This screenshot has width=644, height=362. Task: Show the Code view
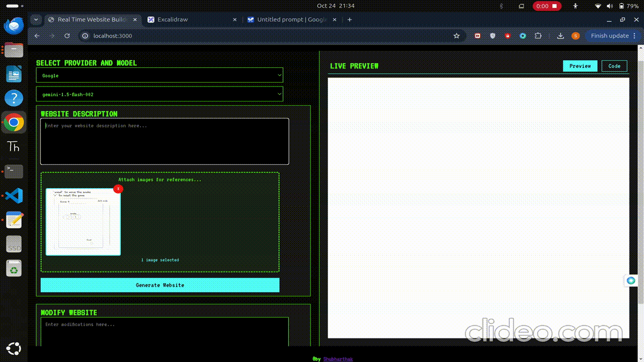[x=614, y=66]
